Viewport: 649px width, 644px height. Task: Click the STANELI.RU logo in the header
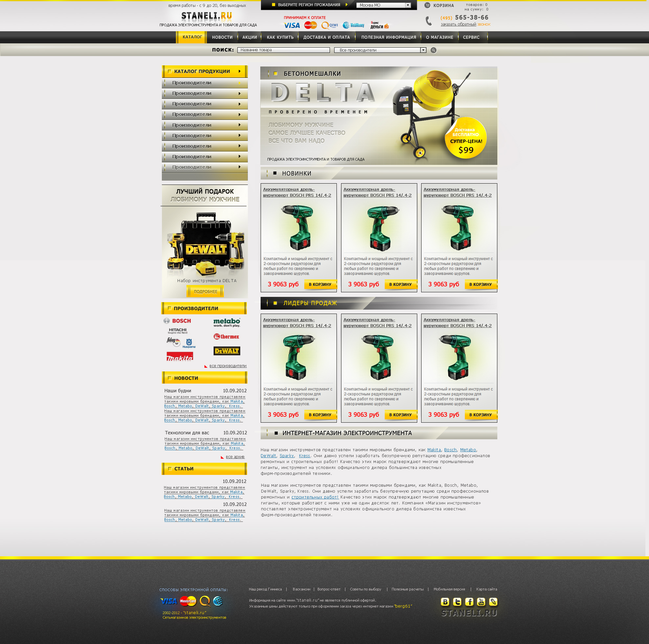[206, 16]
